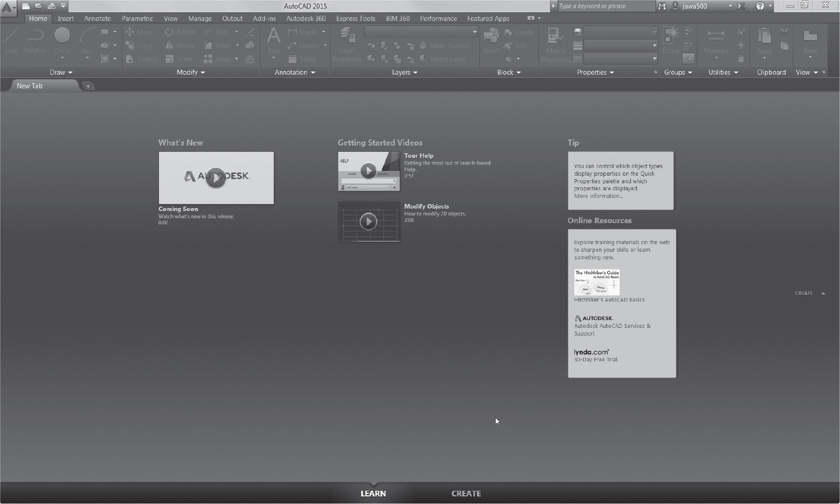This screenshot has width=840, height=504.
Task: Expand the Block panel
Action: (509, 73)
